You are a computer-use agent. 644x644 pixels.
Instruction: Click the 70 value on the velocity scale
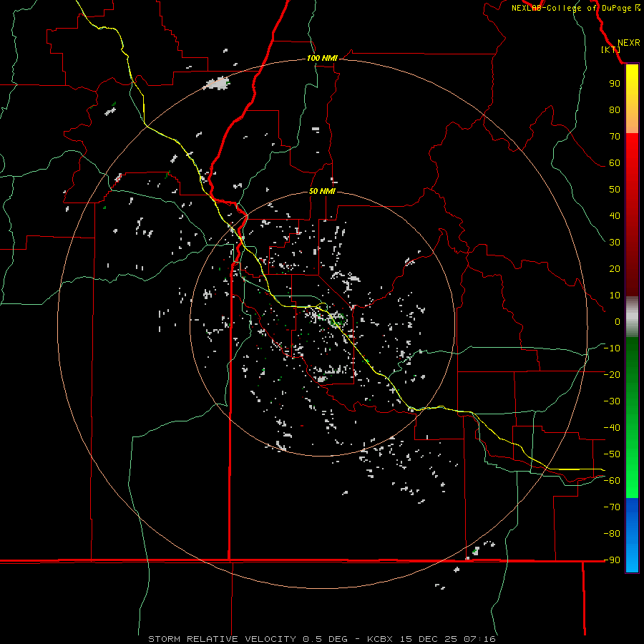(615, 137)
